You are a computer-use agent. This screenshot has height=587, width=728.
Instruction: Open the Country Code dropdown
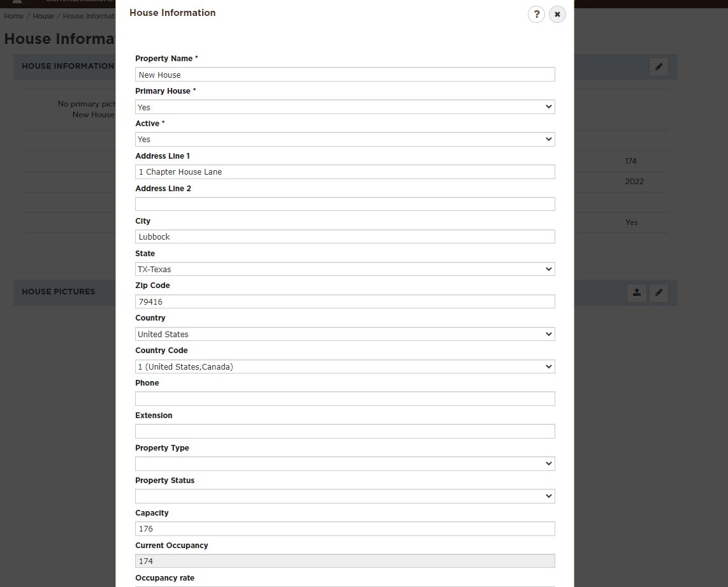pyautogui.click(x=345, y=366)
